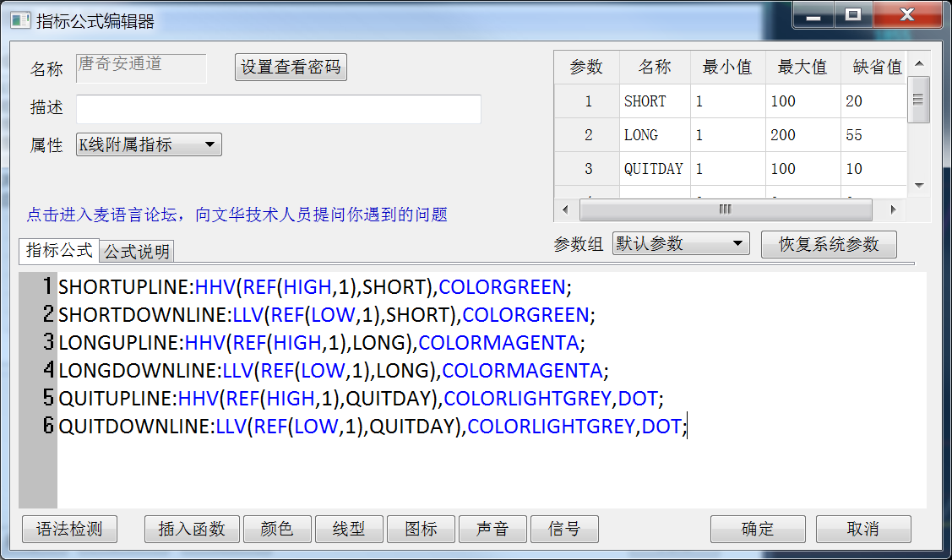The width and height of the screenshot is (952, 560).
Task: Open the 麦语言论坛 forum link
Action: tap(237, 215)
